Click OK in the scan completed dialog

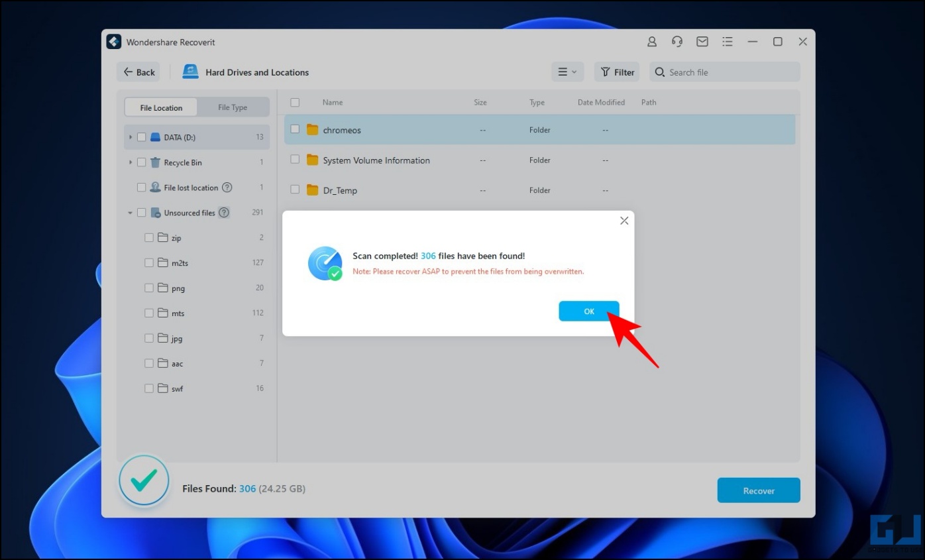(x=589, y=311)
